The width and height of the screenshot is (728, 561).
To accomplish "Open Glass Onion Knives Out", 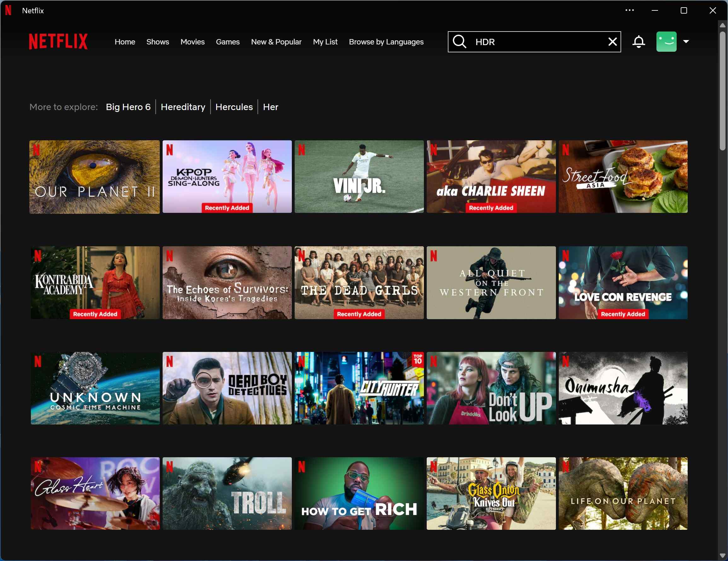I will click(x=491, y=493).
